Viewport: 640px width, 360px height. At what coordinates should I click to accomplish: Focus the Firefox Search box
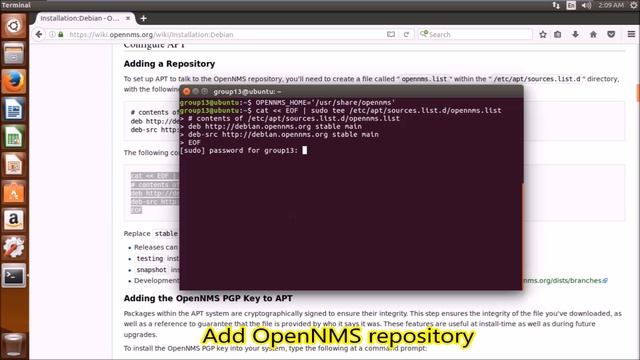(476, 35)
